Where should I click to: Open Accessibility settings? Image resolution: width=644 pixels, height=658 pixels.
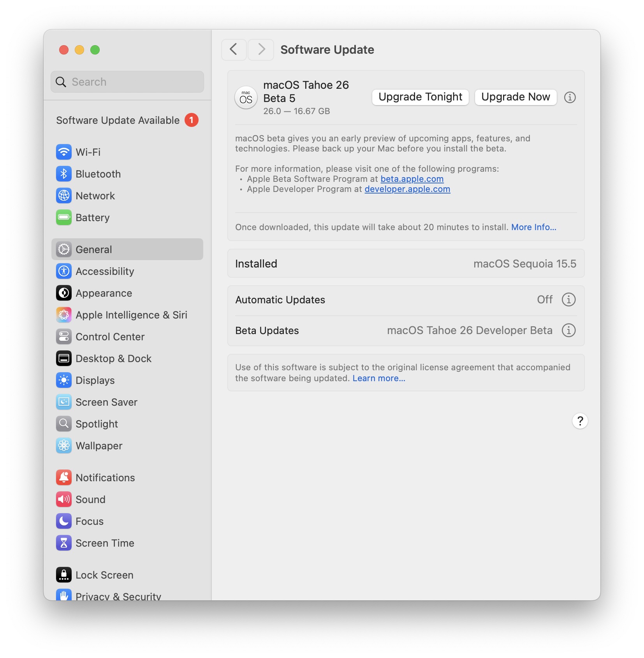coord(104,271)
